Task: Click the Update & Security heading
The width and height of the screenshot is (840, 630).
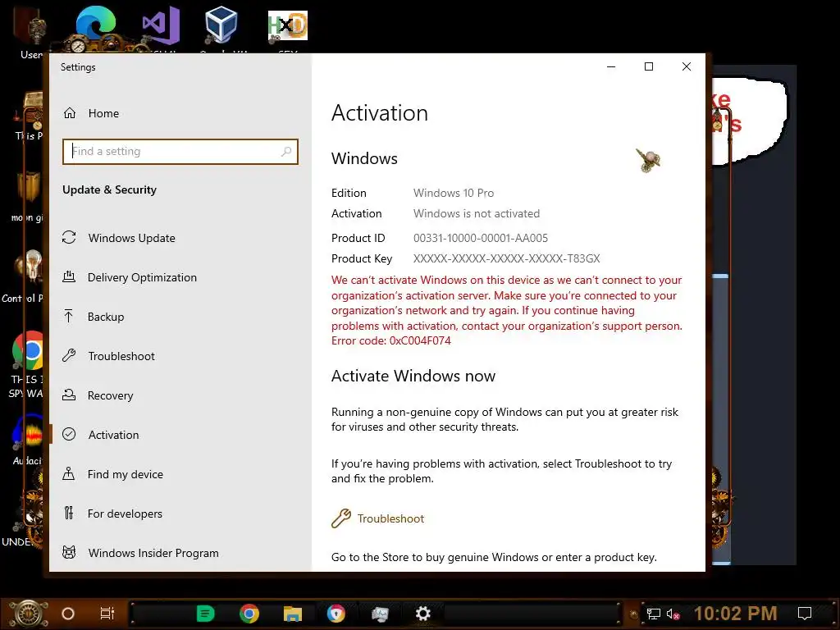Action: coord(109,189)
